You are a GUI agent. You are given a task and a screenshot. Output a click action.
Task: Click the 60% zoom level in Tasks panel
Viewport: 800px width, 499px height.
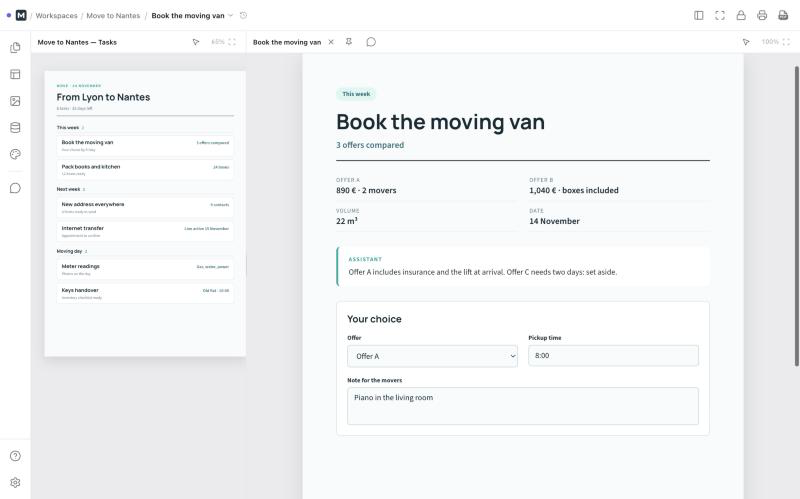(x=218, y=42)
